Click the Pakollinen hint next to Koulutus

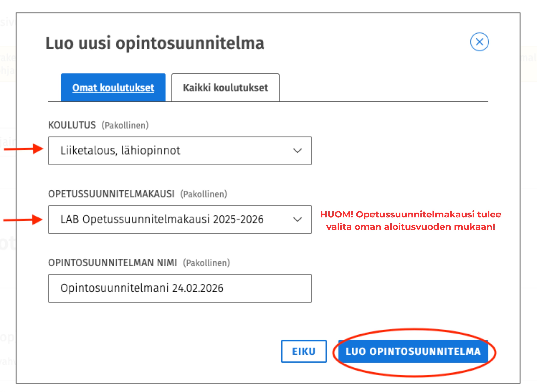(125, 125)
